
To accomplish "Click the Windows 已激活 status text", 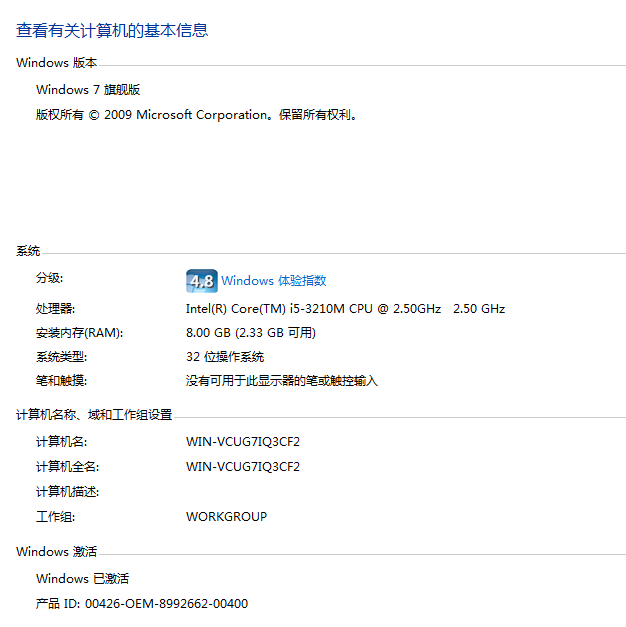I will pyautogui.click(x=82, y=579).
